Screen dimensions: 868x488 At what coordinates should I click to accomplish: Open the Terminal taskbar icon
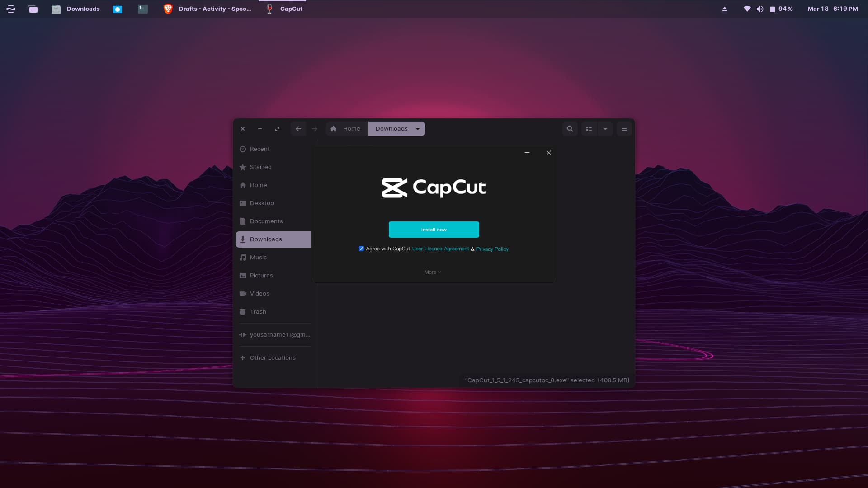143,9
